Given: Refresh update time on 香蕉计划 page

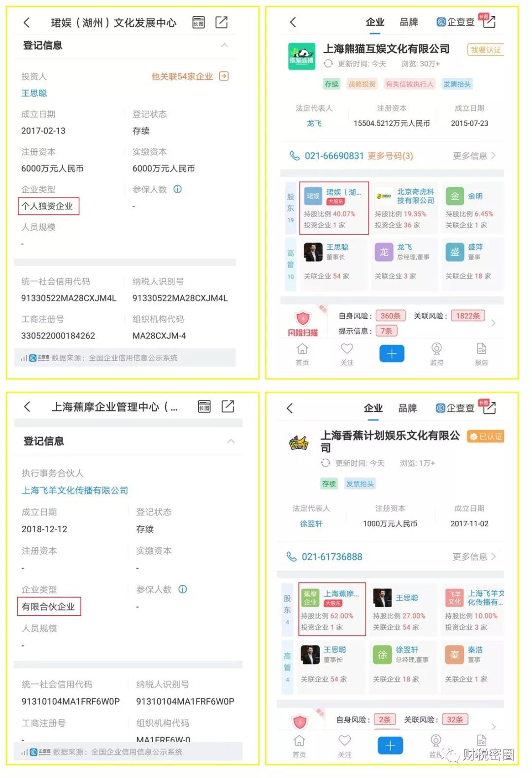Looking at the screenshot, I should coord(326,463).
